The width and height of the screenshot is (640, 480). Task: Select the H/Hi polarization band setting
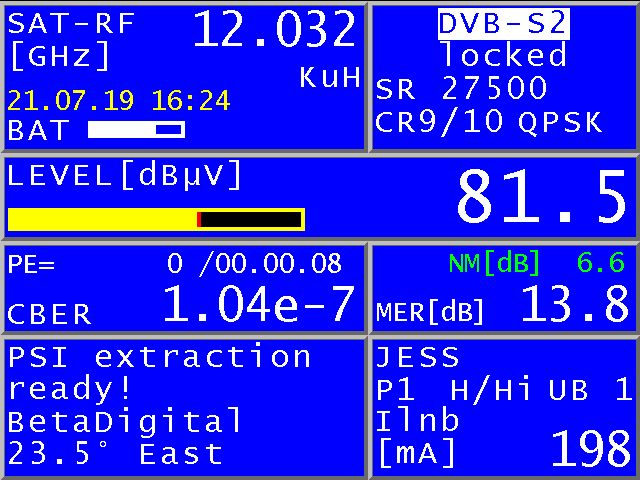490,390
